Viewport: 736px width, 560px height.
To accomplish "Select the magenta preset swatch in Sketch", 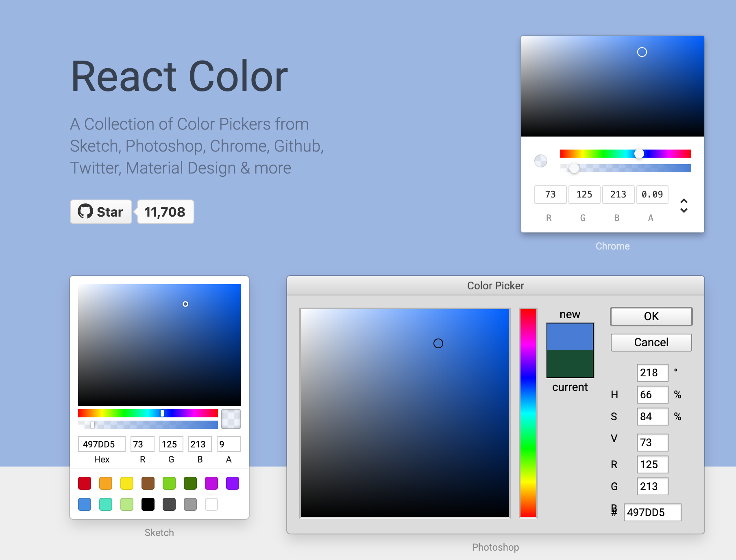I will coord(211,483).
